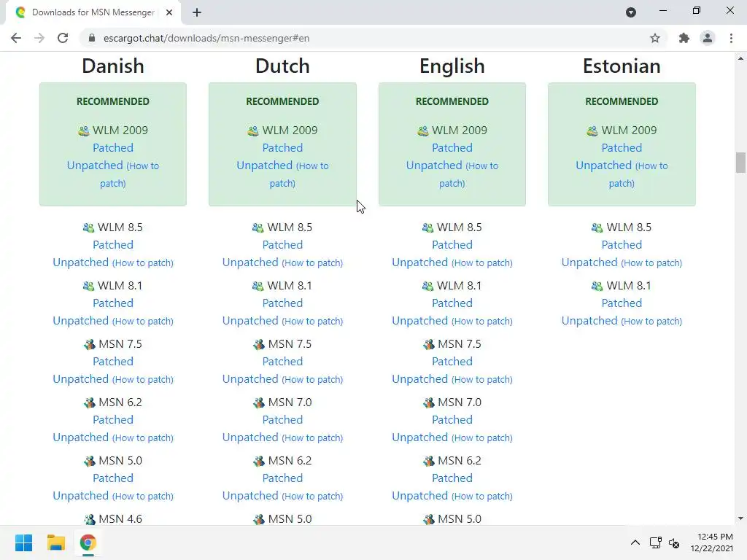Download Patched WLM 2009 in English
The height and width of the screenshot is (560, 747).
[x=452, y=147]
